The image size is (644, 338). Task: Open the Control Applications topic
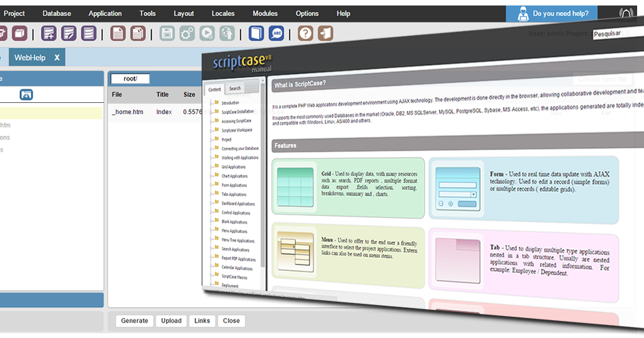point(236,213)
